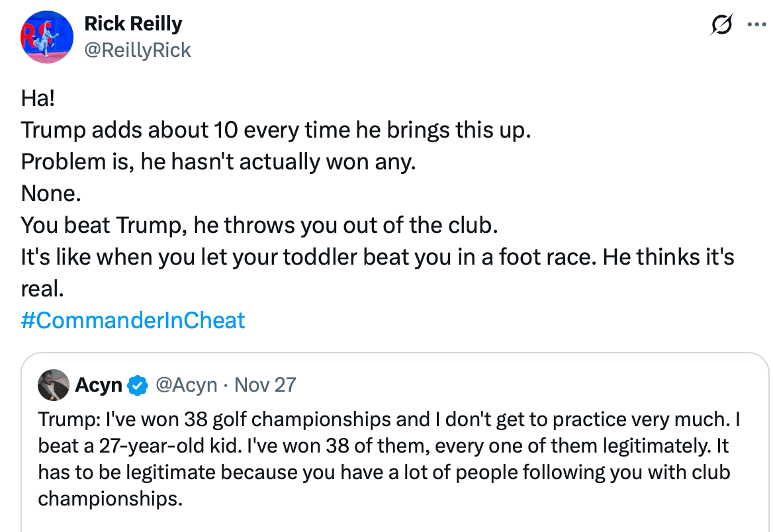Click the line "Trump adds about 10"
This screenshot has height=532, width=773.
coord(276,130)
